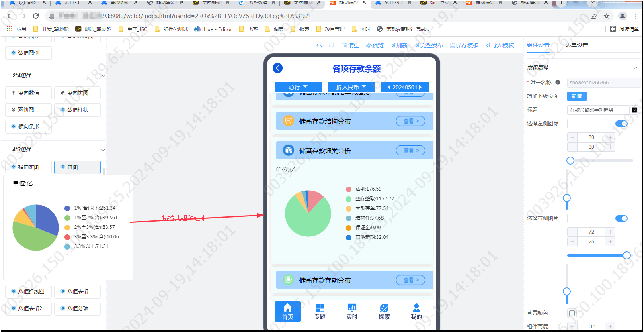This screenshot has height=332, width=644.
Task: Bookmark this page with the star icon
Action: point(607,16)
